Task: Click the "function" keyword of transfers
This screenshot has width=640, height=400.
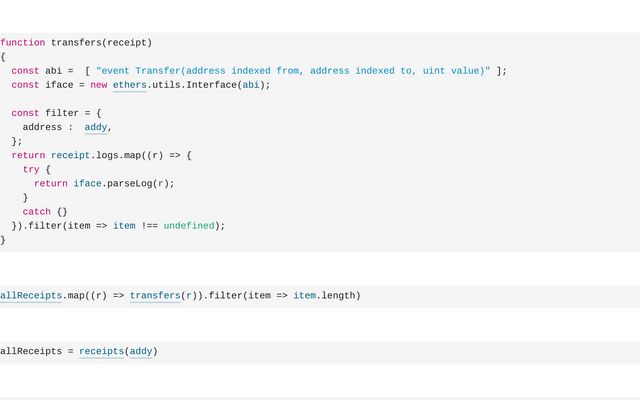Action: click(x=22, y=43)
